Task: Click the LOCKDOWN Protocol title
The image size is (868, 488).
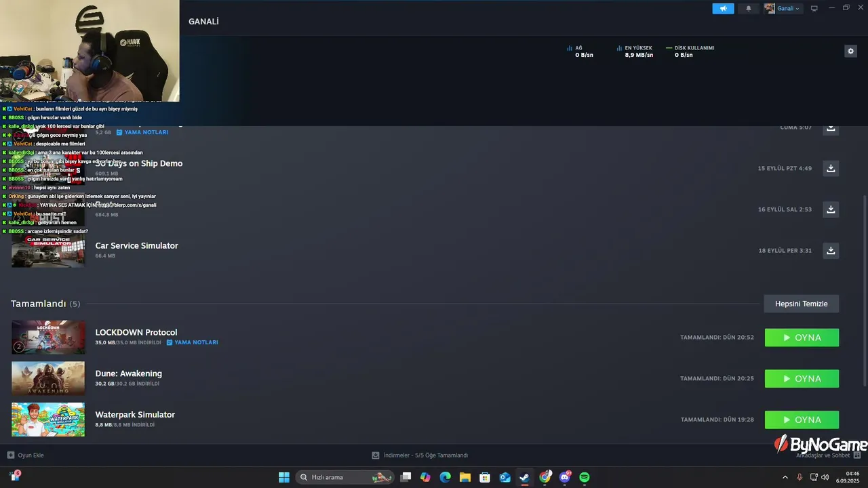Action: pos(136,332)
